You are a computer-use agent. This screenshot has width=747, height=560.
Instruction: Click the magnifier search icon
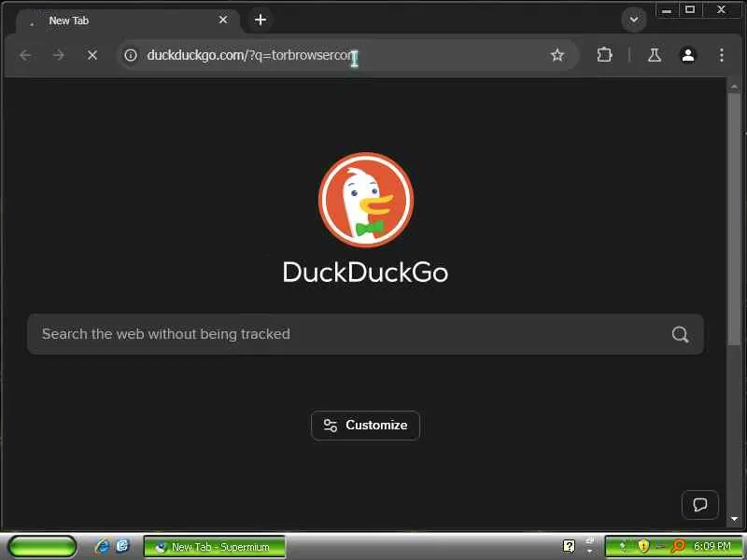(680, 334)
